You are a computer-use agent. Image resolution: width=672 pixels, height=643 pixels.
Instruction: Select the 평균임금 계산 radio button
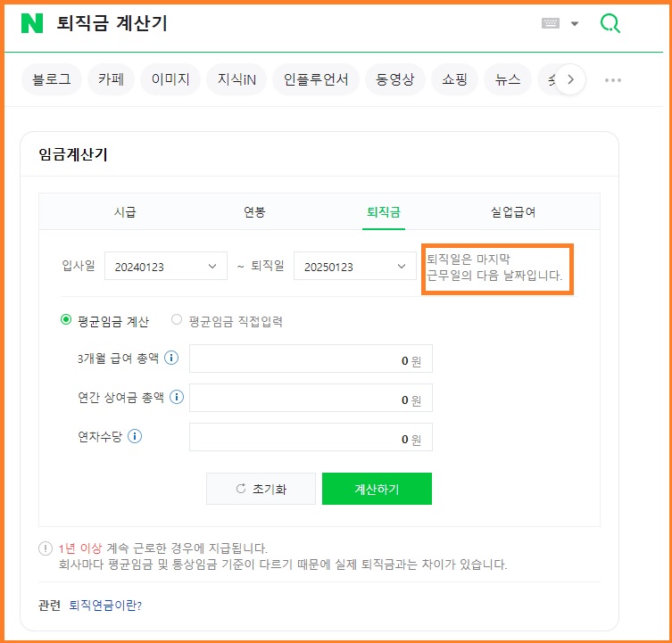pos(66,319)
